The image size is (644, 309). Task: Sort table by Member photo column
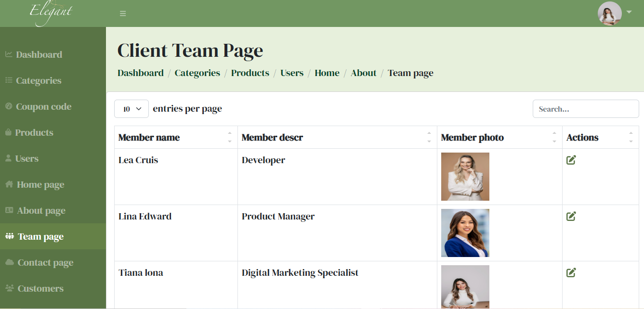(x=554, y=137)
